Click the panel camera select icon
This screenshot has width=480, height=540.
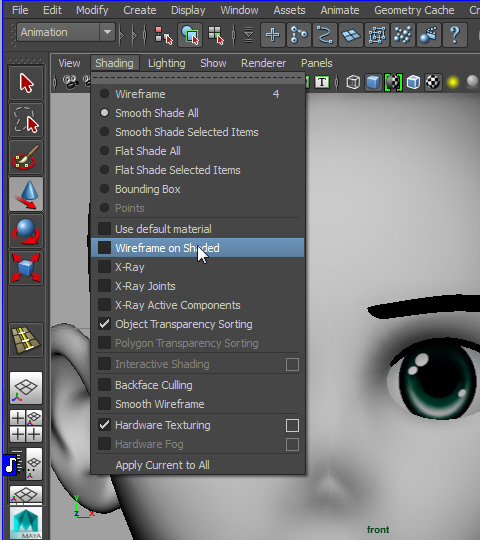[70, 82]
